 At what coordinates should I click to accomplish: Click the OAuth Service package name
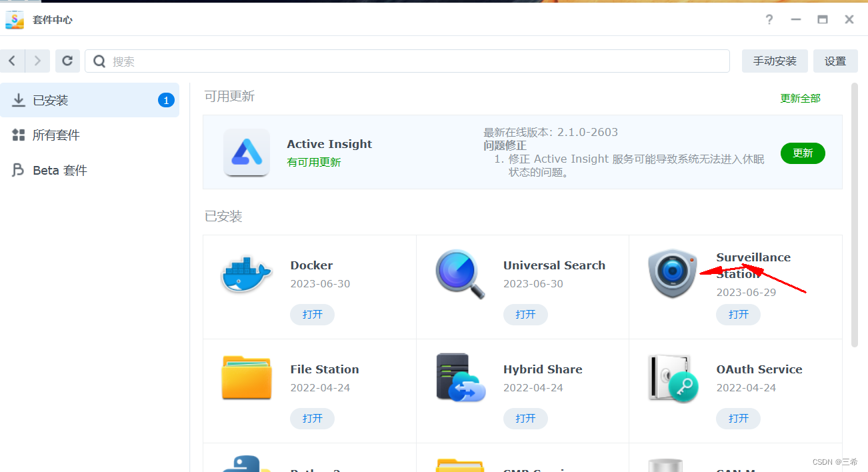(759, 369)
